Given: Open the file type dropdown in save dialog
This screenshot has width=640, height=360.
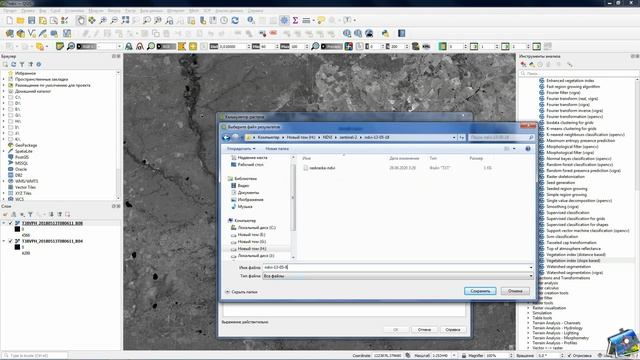Looking at the screenshot, I should [x=531, y=276].
